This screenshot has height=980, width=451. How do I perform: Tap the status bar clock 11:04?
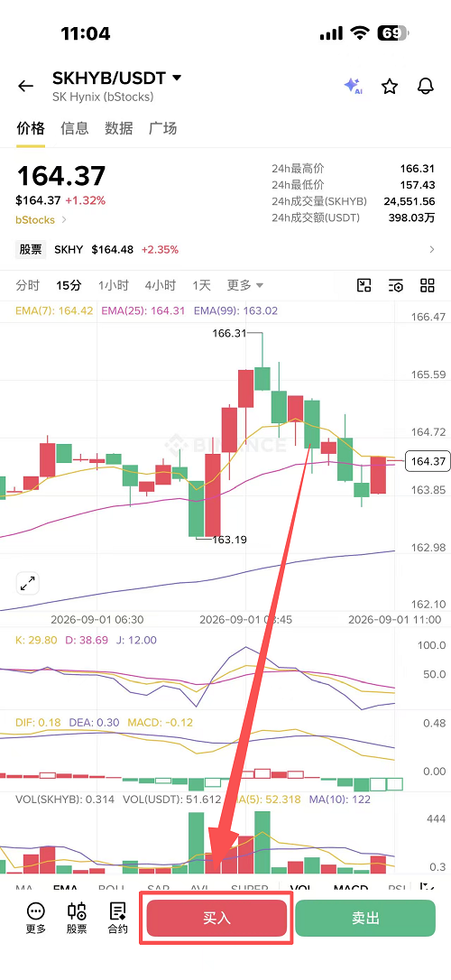coord(86,33)
